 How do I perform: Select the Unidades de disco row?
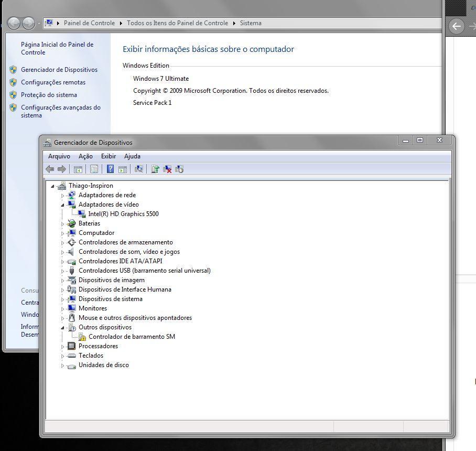point(103,365)
